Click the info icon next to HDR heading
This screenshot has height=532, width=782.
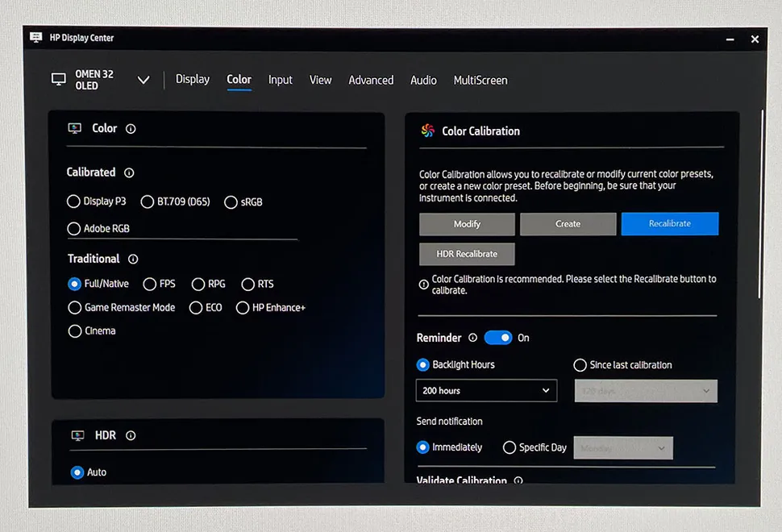pos(131,435)
